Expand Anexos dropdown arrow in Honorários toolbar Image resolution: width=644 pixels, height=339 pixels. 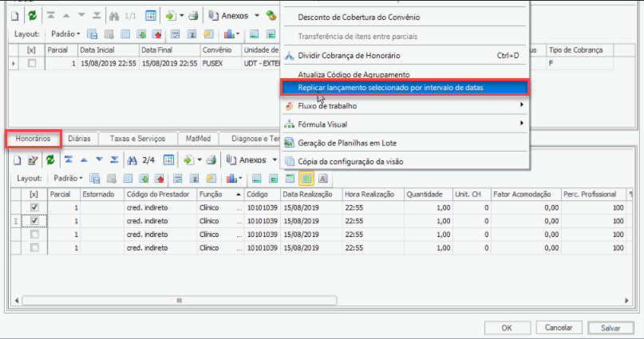coord(275,160)
